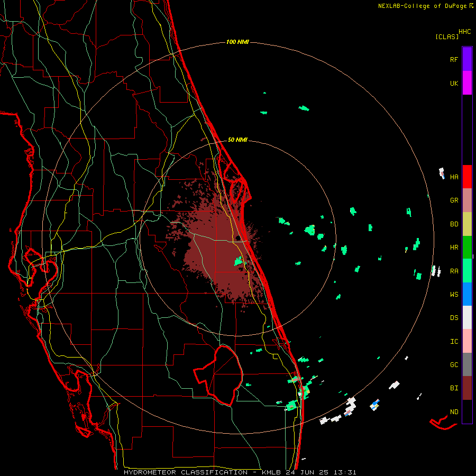Click the 24 JUN 25 date text
The image size is (476, 476).
click(307, 472)
